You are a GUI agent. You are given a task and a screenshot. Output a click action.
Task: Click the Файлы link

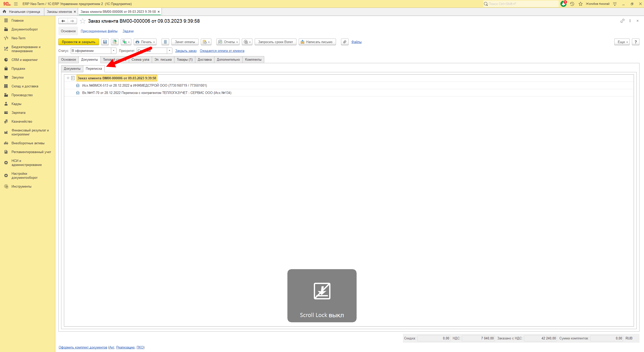pyautogui.click(x=356, y=42)
